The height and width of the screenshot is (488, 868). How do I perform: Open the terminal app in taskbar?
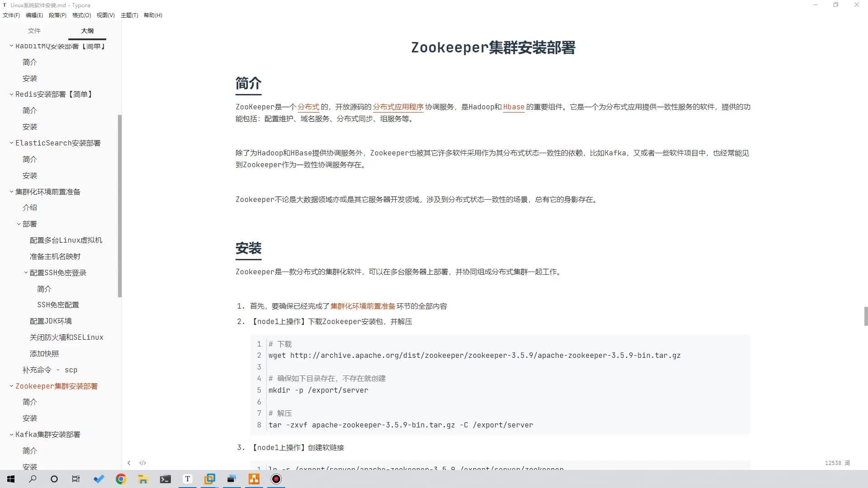click(x=165, y=479)
